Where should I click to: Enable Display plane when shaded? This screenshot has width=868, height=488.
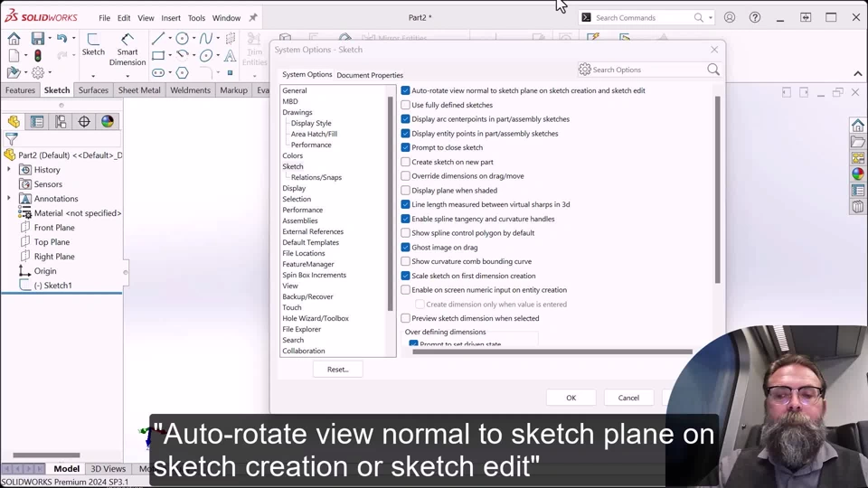(x=405, y=191)
